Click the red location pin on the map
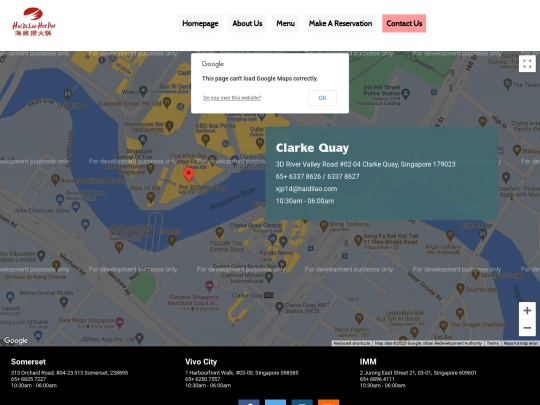This screenshot has width=540, height=405. (x=188, y=174)
